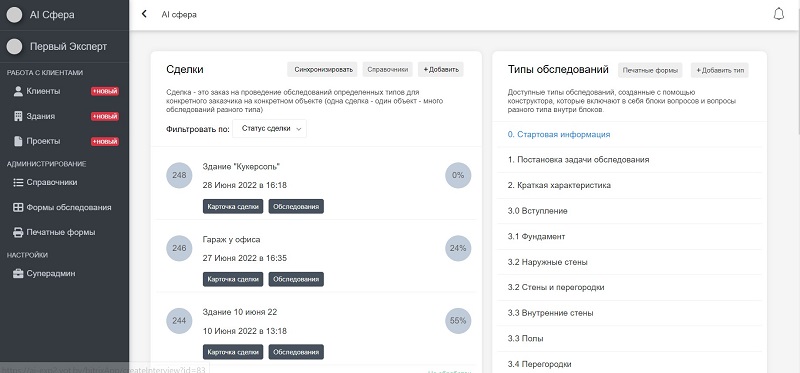Click the briefcase icon beside Суперадмин
800x373 pixels.
pos(18,273)
